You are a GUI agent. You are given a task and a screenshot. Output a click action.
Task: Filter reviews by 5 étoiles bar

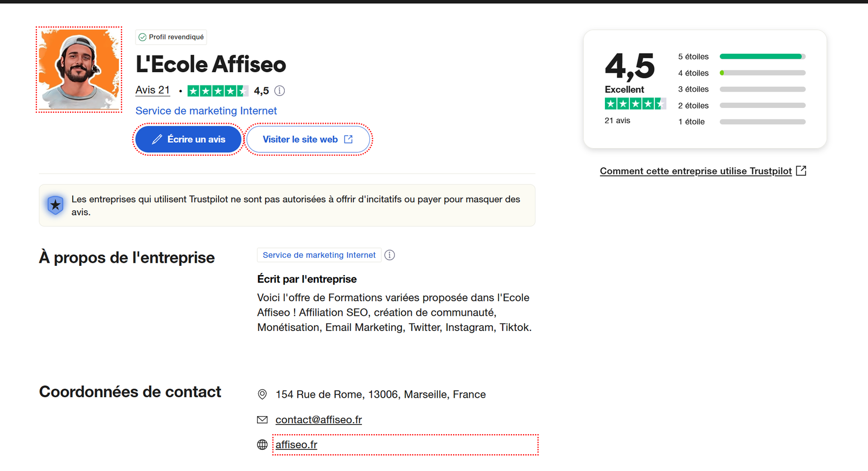[762, 56]
